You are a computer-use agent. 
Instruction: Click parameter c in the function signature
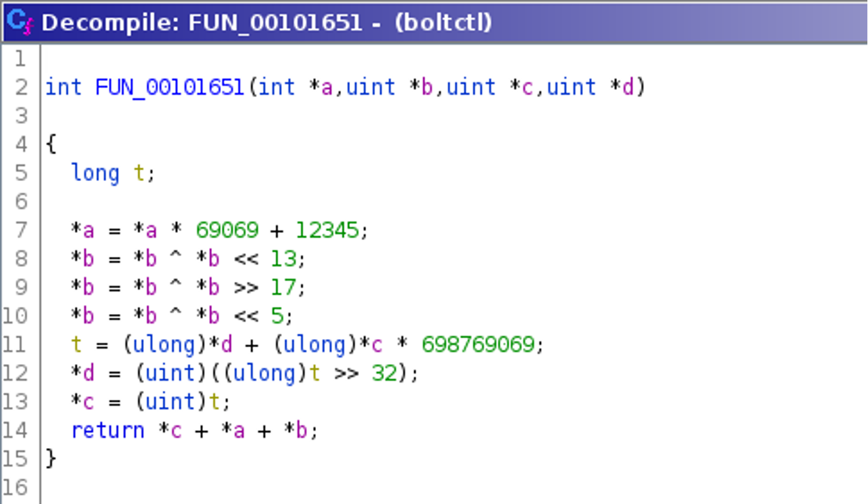[527, 87]
